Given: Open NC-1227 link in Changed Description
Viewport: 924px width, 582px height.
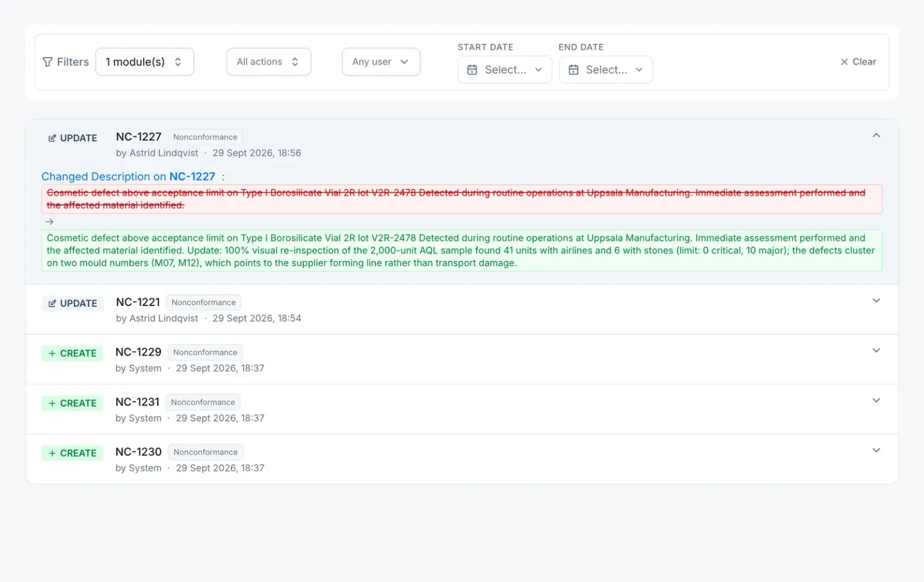Looking at the screenshot, I should tap(192, 177).
